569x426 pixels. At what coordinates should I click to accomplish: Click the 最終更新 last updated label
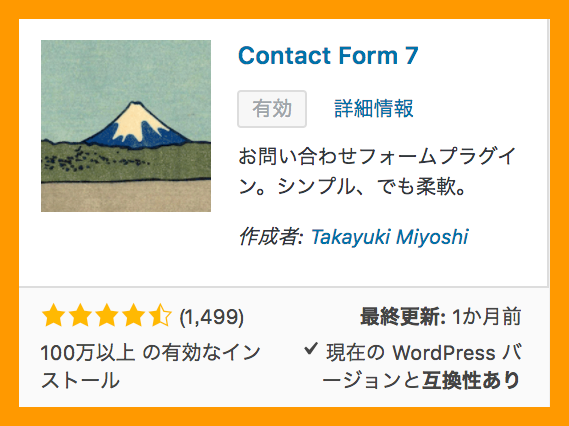(403, 317)
